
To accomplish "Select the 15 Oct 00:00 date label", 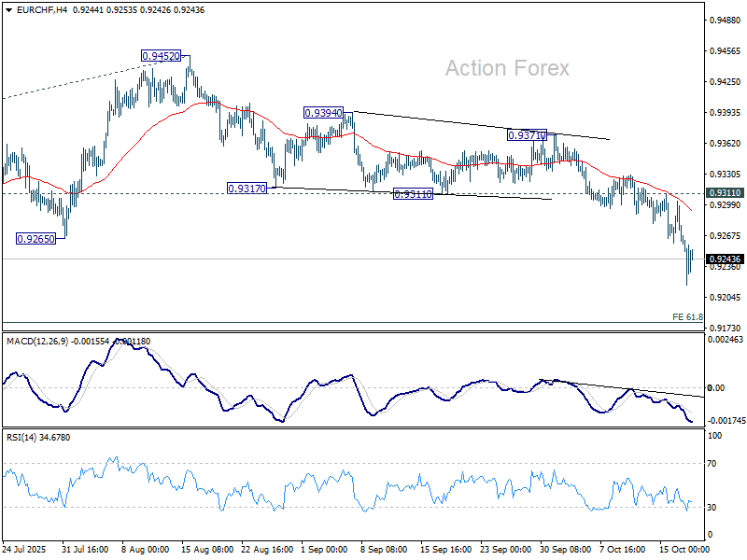I will point(684,550).
